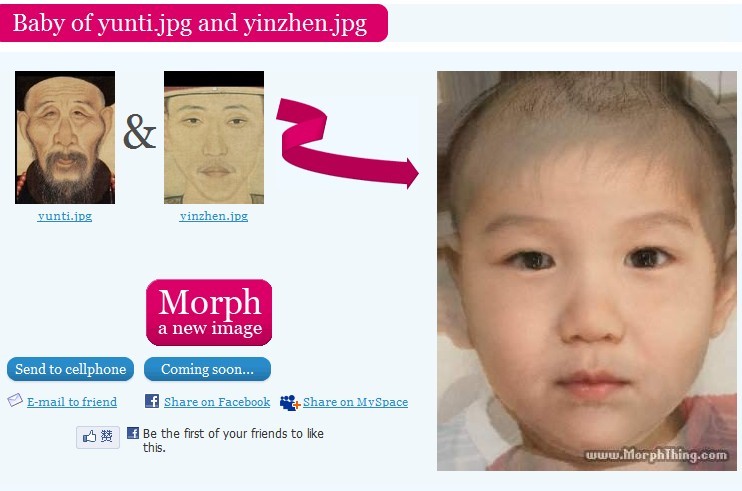Click the thumbs-up like button
The width and height of the screenshot is (742, 491).
(98, 437)
